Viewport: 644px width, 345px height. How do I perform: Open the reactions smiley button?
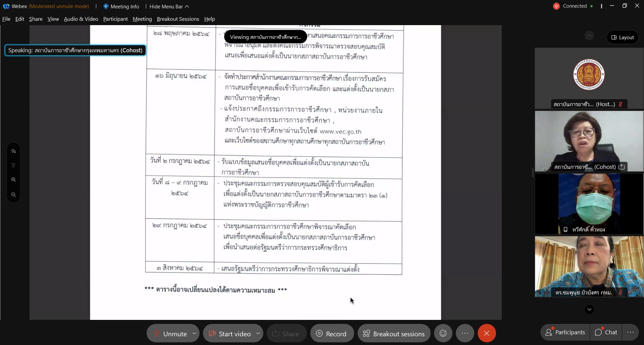point(443,333)
